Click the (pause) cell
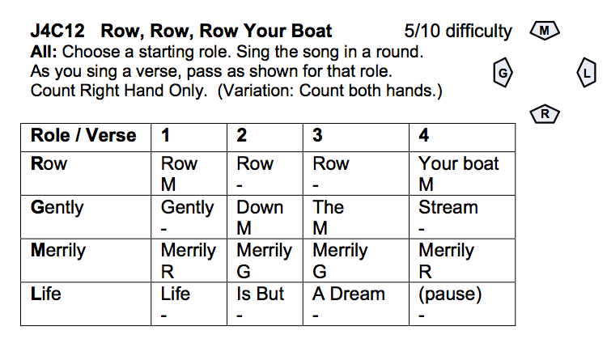Image resolution: width=607 pixels, height=364 pixels. pyautogui.click(x=462, y=303)
